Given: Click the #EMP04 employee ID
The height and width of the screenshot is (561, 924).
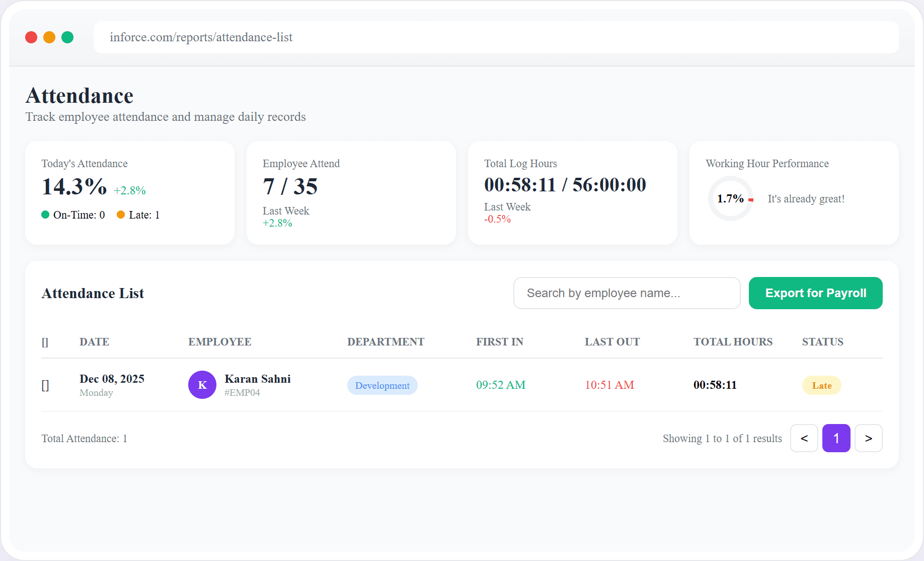Looking at the screenshot, I should point(242,393).
